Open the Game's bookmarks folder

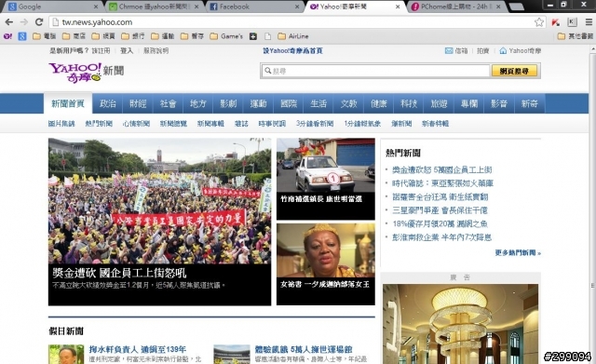[226, 36]
